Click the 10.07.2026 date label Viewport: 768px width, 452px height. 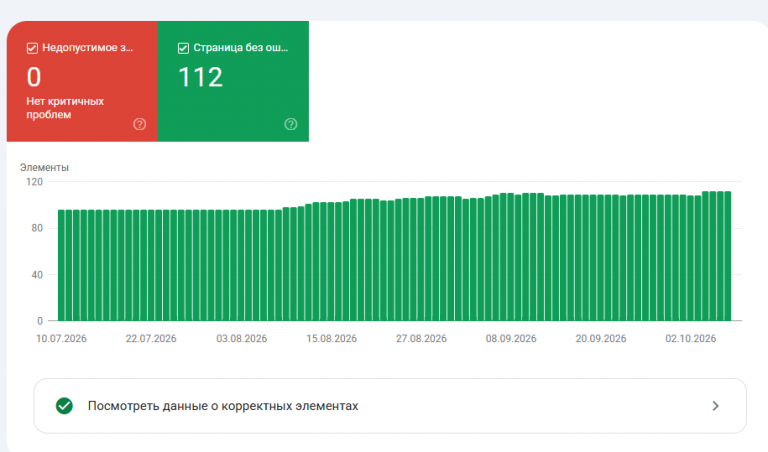(x=61, y=338)
